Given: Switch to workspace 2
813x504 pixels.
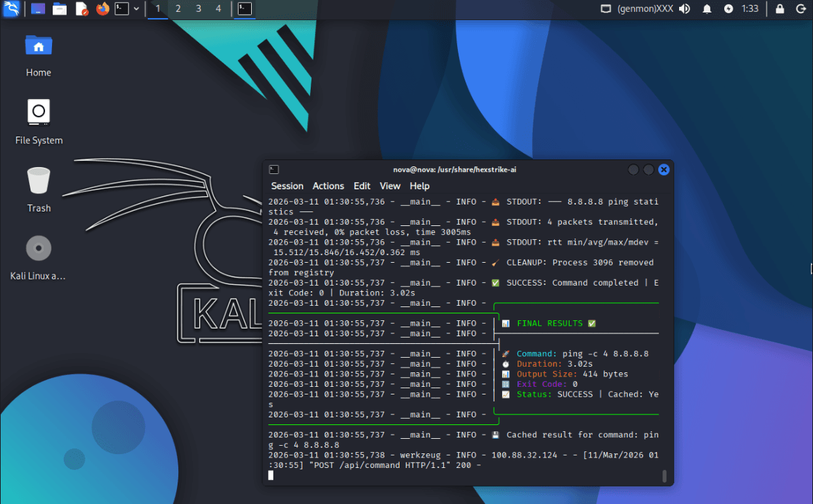Looking at the screenshot, I should click(x=178, y=9).
